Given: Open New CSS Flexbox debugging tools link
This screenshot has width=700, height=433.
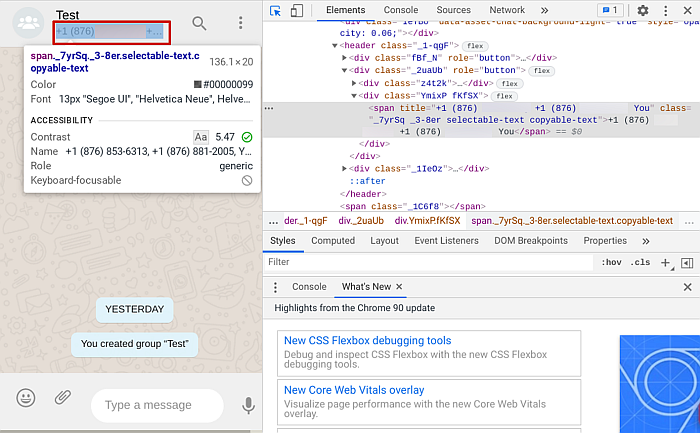Looking at the screenshot, I should (x=367, y=341).
